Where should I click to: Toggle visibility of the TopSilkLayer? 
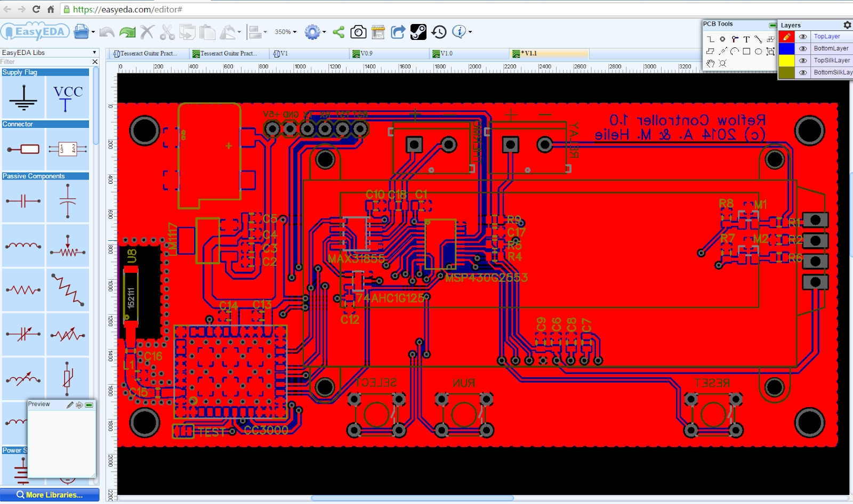click(803, 60)
